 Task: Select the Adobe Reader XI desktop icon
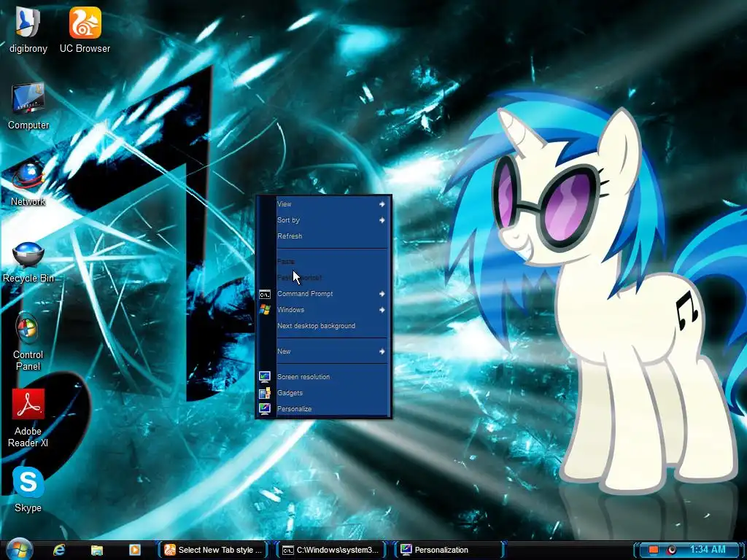tap(28, 404)
